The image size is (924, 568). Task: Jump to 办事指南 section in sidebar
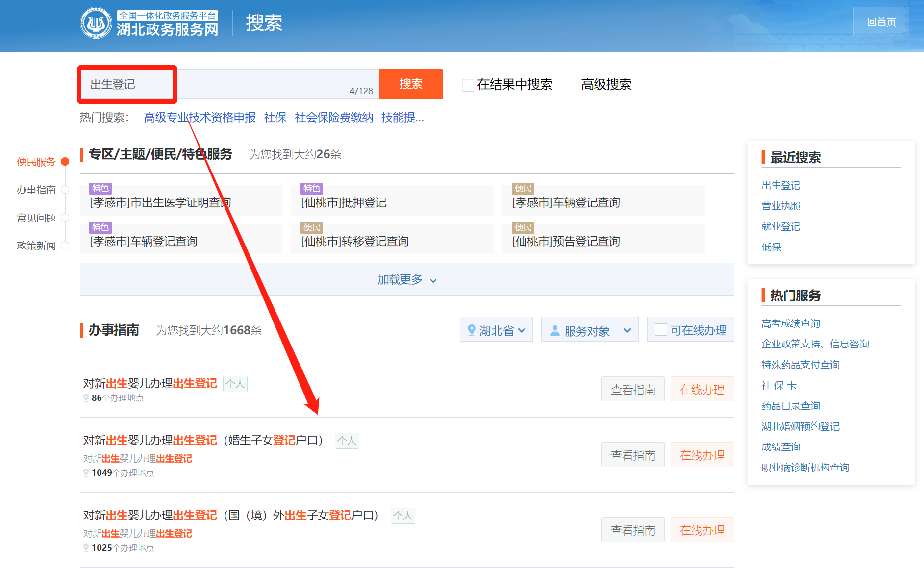[36, 190]
